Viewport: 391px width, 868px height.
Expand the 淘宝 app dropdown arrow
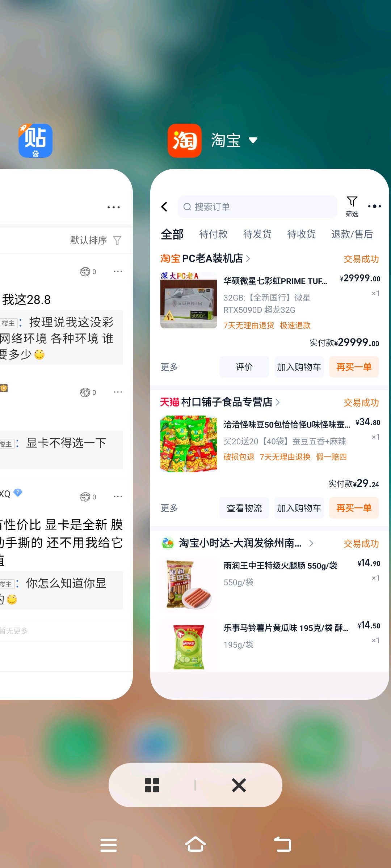coord(253,140)
